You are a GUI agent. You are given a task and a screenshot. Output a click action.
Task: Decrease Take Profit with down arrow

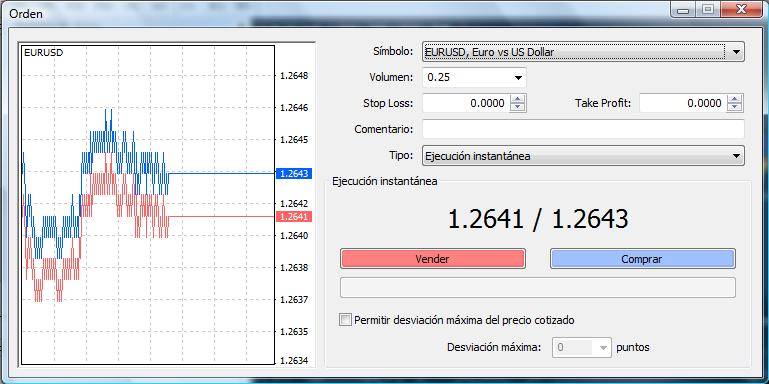(735, 108)
